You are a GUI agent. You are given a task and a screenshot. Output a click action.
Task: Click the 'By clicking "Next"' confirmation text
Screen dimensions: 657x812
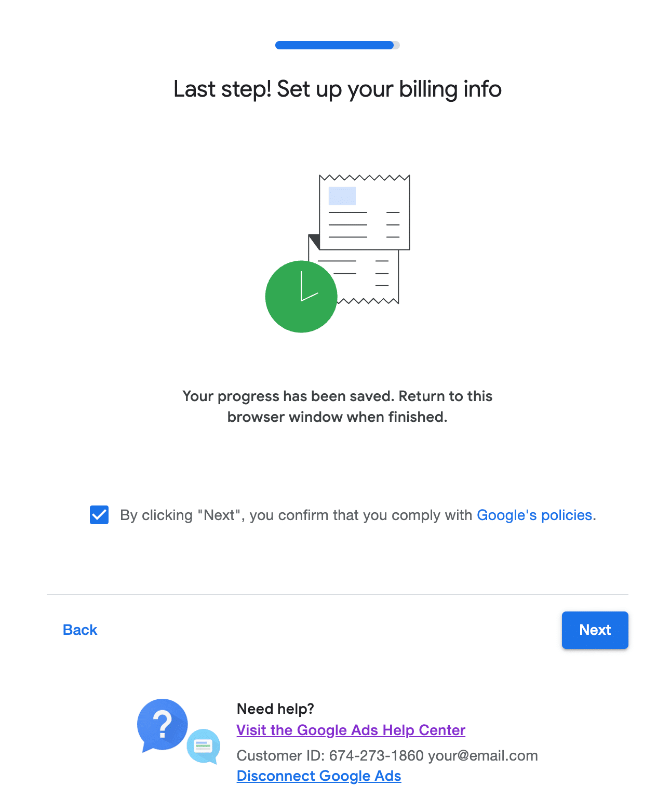tap(296, 515)
